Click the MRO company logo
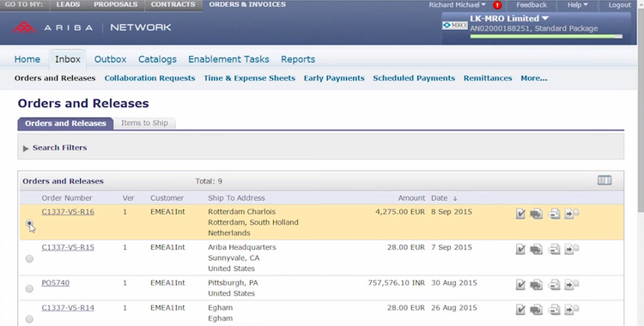 (454, 25)
